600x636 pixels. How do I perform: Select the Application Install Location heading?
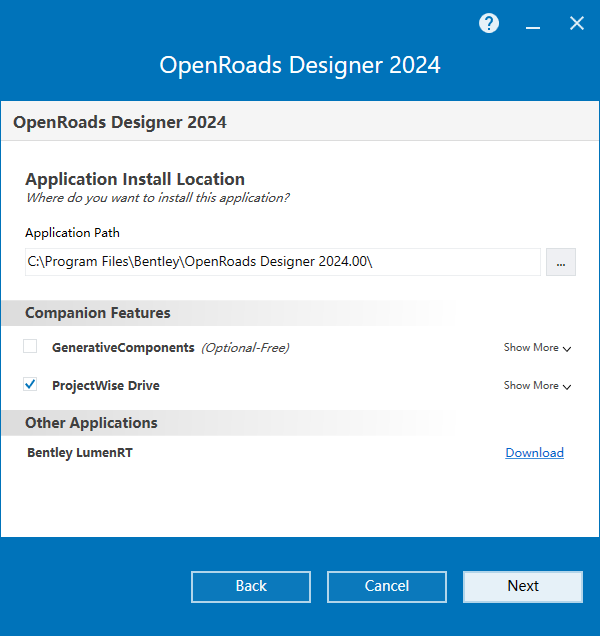[x=135, y=179]
